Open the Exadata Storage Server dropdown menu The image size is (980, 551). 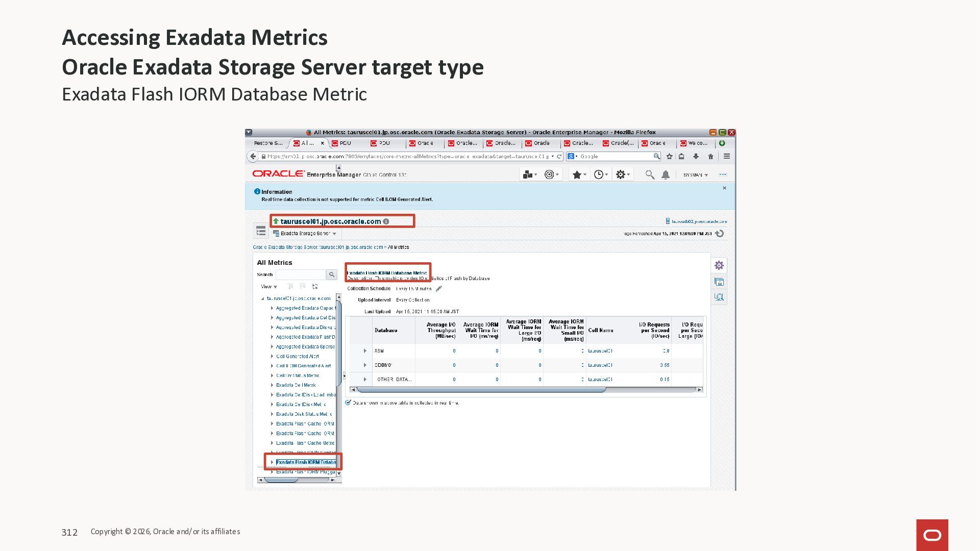coord(306,234)
